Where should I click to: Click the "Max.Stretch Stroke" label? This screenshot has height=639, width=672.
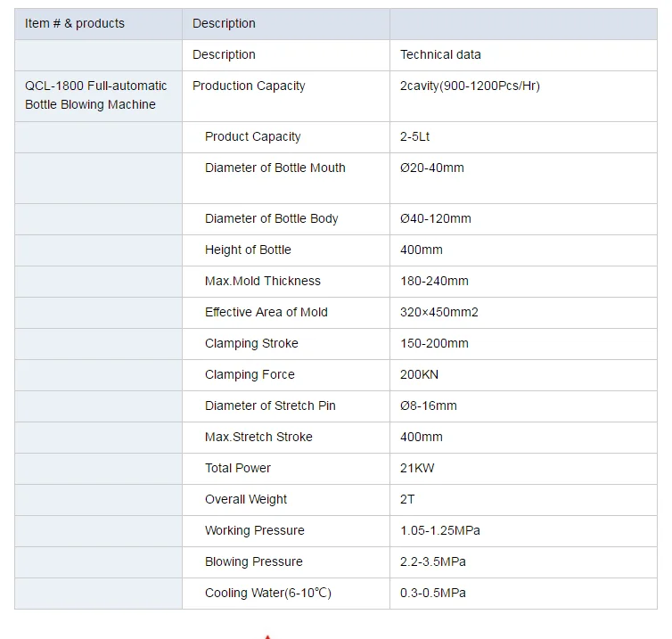pos(258,437)
